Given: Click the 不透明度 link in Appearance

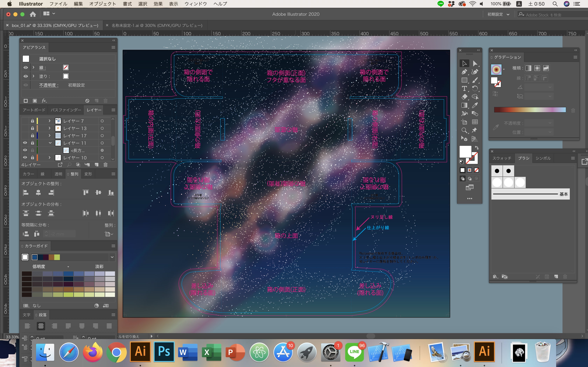Looking at the screenshot, I should point(49,85).
